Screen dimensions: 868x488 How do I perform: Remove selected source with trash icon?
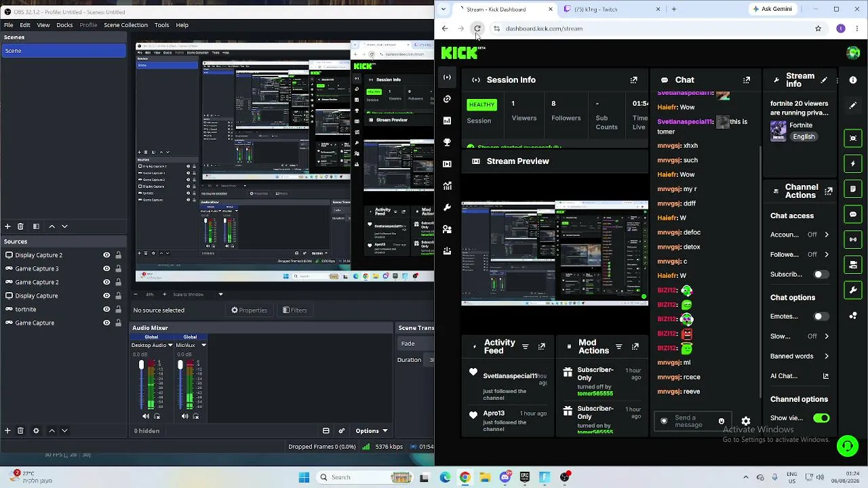point(20,430)
